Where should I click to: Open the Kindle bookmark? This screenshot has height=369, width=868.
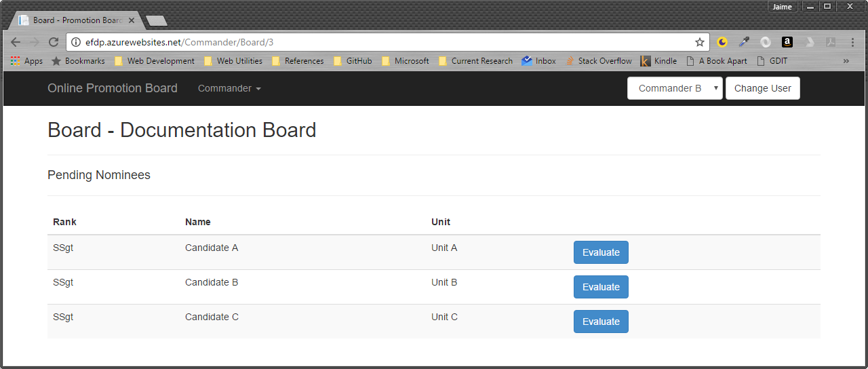[658, 61]
